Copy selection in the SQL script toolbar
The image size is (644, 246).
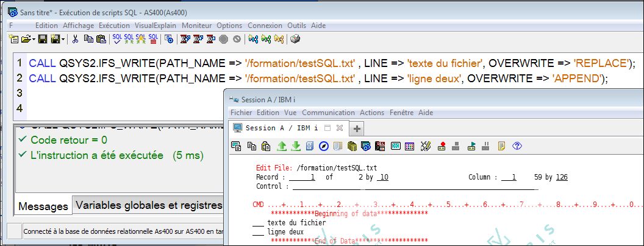[88, 39]
